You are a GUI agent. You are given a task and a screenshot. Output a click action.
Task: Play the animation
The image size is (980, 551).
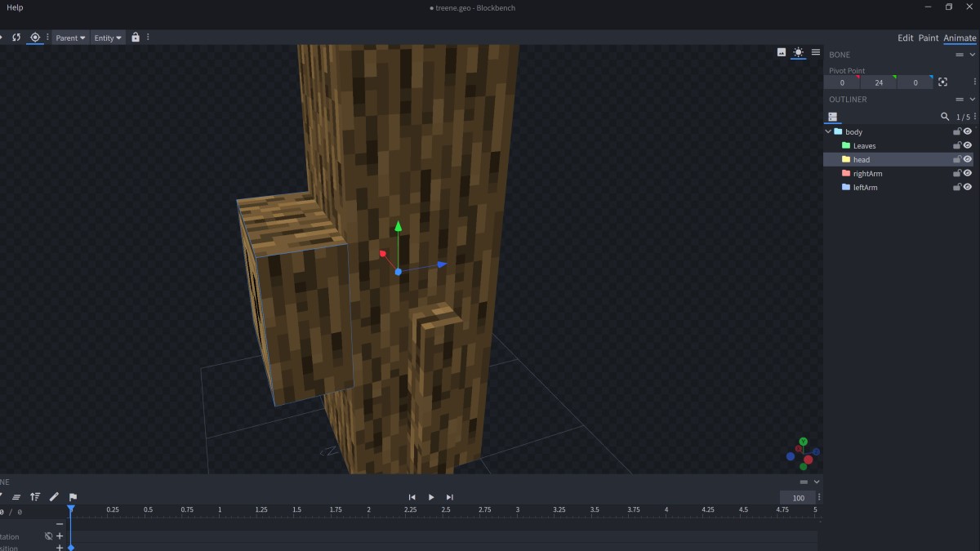click(x=431, y=497)
